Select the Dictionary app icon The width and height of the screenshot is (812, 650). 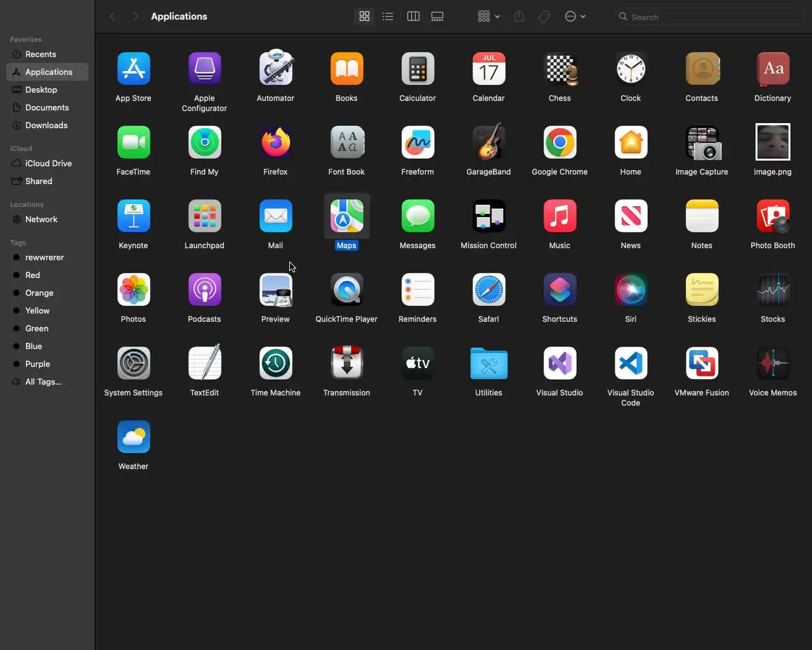(x=773, y=69)
